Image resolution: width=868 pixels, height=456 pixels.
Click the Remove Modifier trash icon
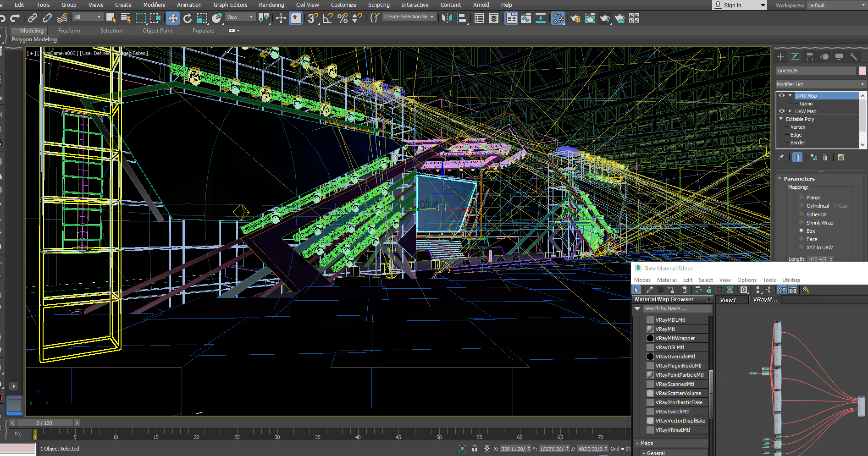pos(824,157)
